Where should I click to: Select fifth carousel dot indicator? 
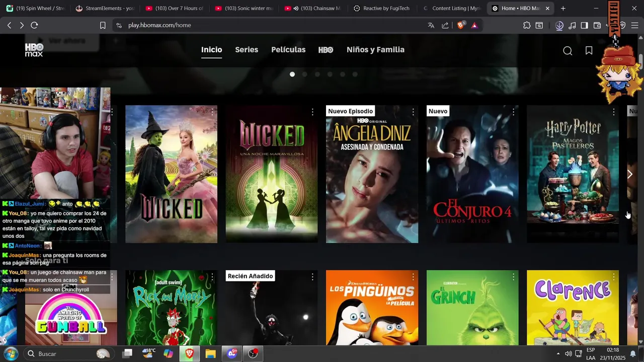pos(342,74)
